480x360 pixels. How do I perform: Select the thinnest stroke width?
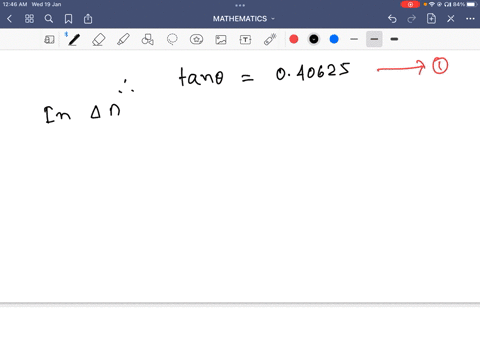click(354, 39)
